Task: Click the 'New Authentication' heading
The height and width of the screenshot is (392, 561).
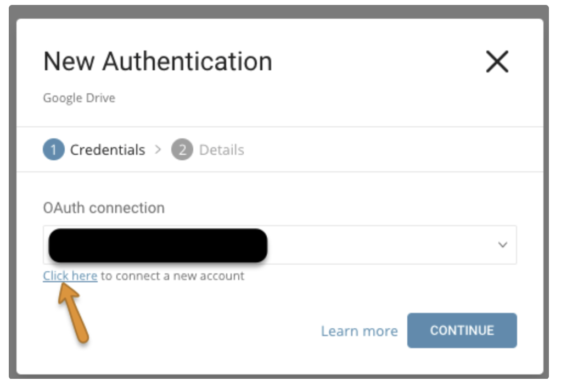Action: [x=158, y=61]
